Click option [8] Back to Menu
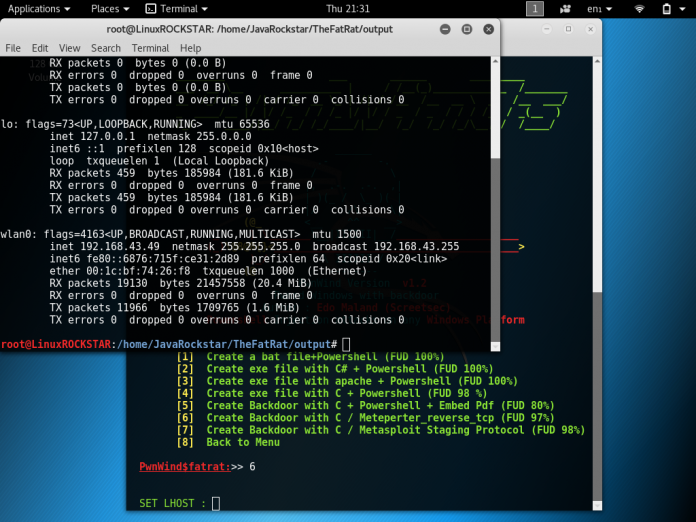The height and width of the screenshot is (522, 696). click(x=228, y=442)
